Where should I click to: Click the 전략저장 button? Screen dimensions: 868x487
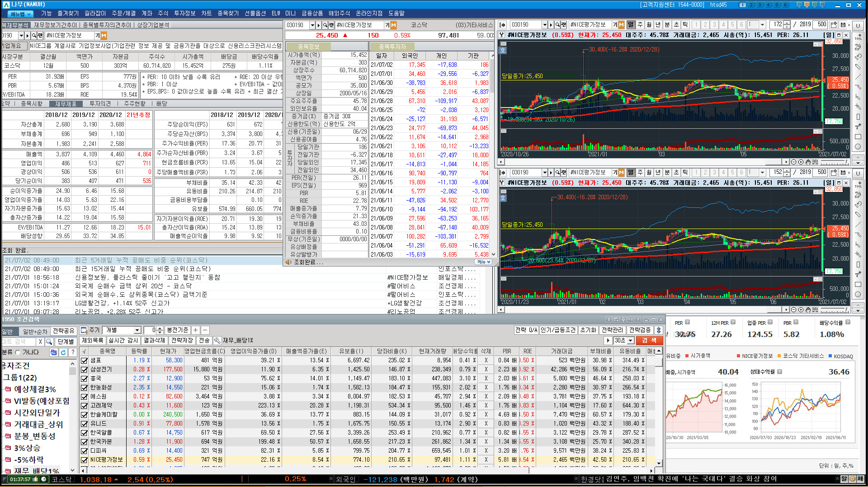click(x=182, y=341)
